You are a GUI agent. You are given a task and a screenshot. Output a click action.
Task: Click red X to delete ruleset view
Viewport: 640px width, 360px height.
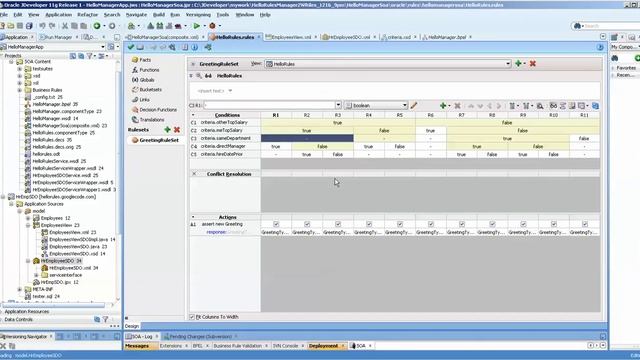point(533,64)
